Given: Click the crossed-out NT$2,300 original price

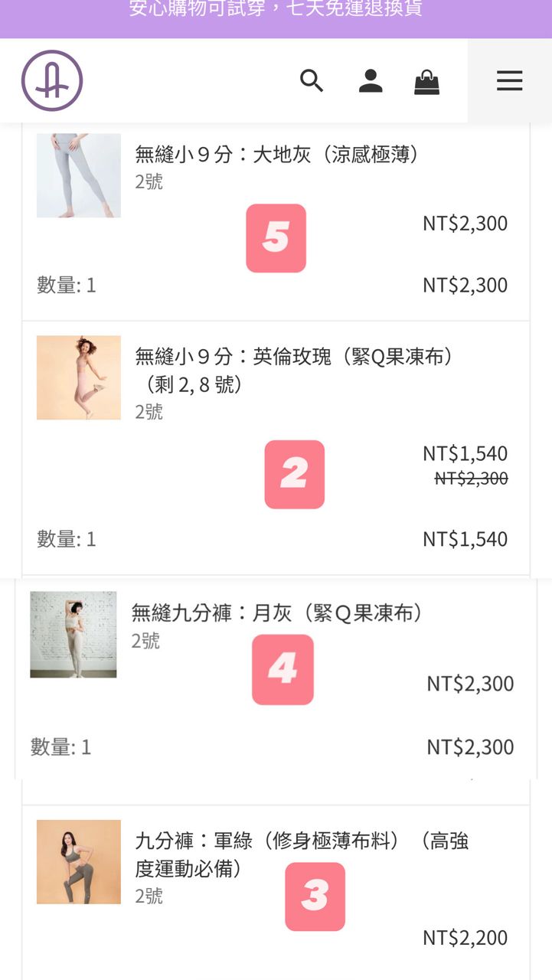Looking at the screenshot, I should pyautogui.click(x=471, y=479).
